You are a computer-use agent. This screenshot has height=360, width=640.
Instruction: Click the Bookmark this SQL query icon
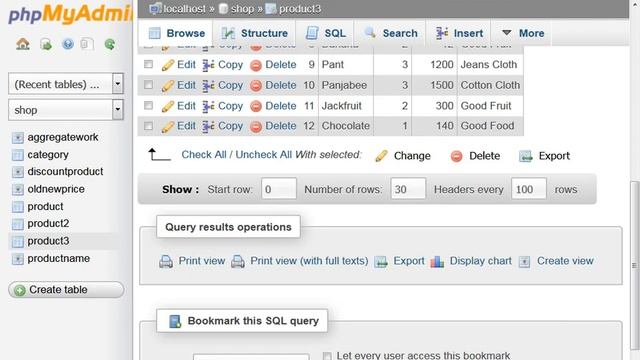click(175, 321)
